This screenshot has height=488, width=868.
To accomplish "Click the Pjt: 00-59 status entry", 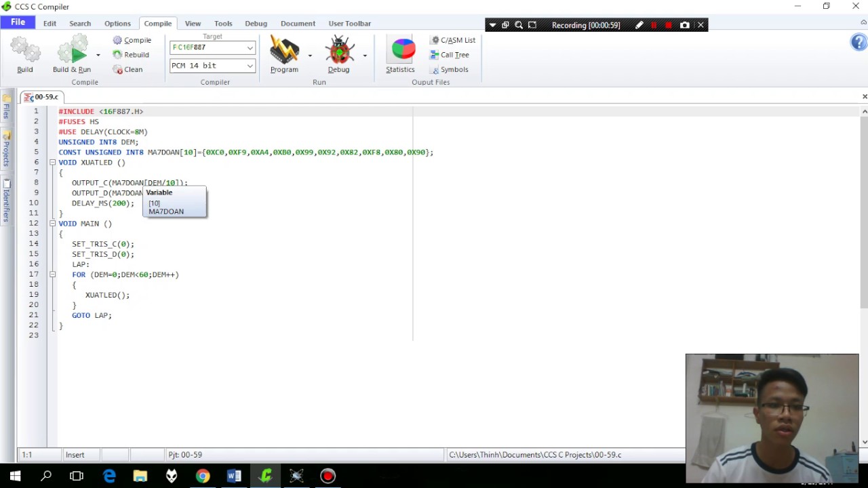I will 185,455.
